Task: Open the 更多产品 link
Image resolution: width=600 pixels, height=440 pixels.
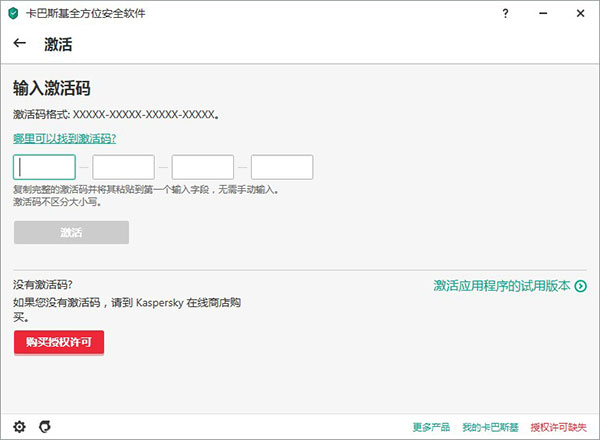Action: point(431,427)
